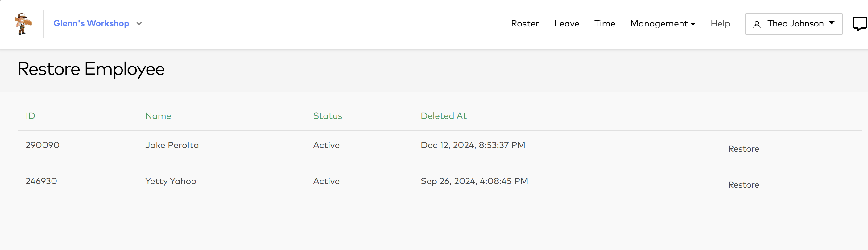Expand the Theo Johnson dropdown arrow
The image size is (868, 250).
tap(832, 23)
